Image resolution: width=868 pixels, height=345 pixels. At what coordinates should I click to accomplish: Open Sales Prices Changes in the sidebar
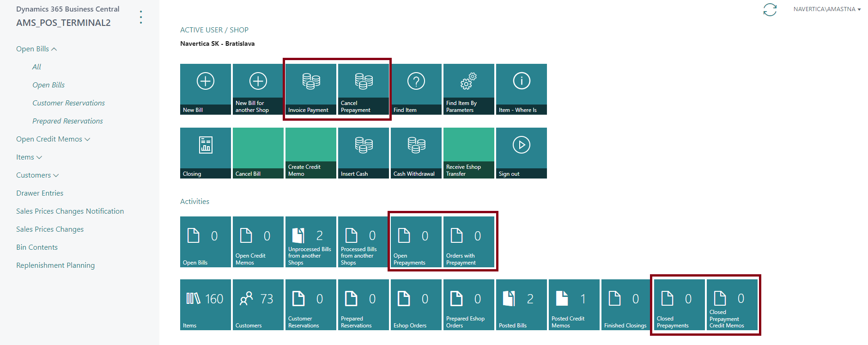50,229
